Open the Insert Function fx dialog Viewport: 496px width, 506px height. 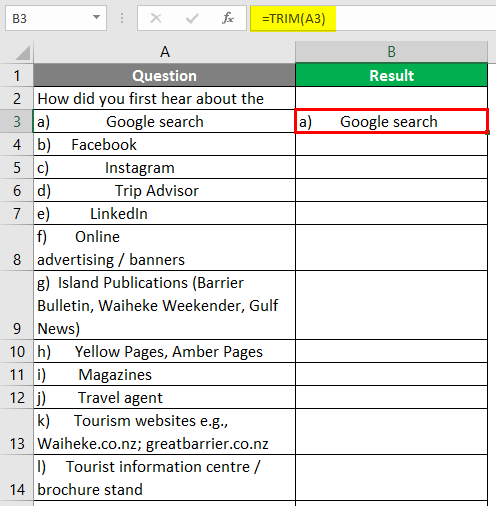click(228, 18)
